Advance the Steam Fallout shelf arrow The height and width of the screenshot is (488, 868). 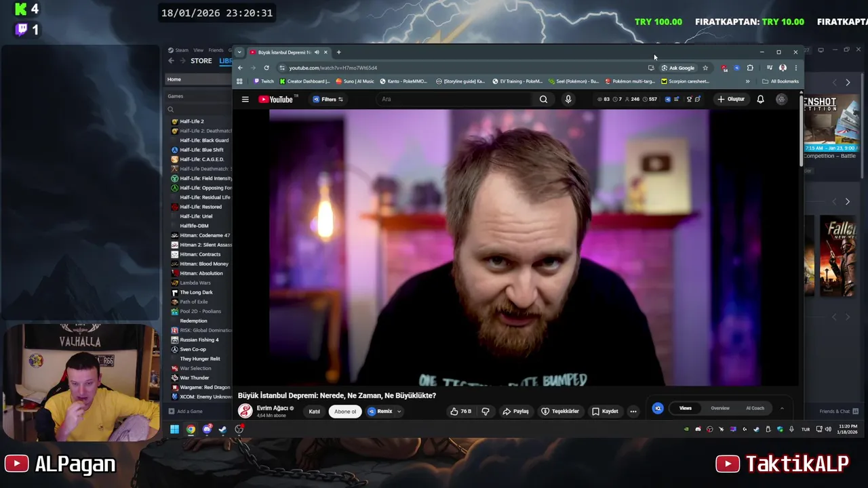point(847,201)
